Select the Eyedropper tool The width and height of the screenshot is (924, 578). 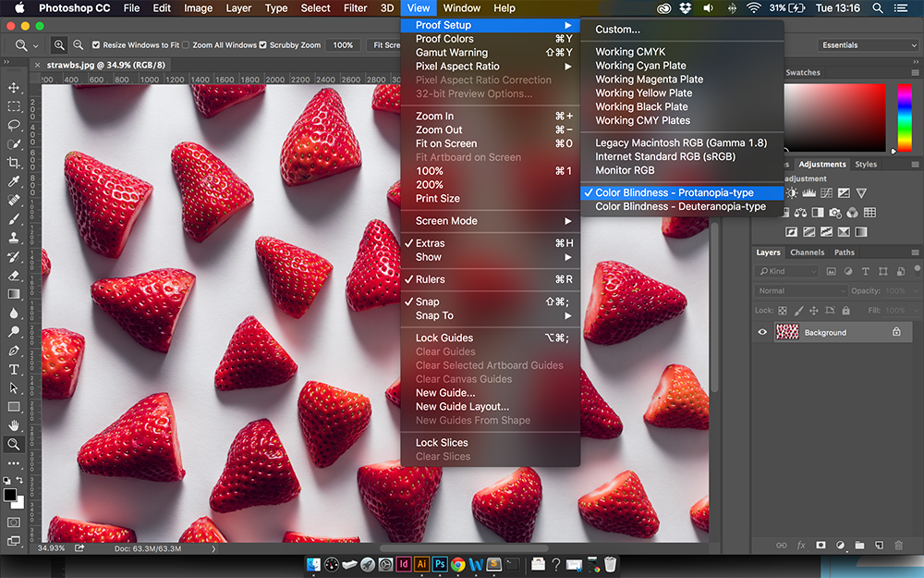[14, 181]
